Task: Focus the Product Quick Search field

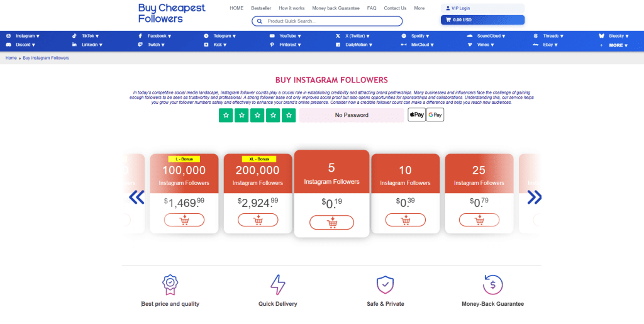Action: (x=327, y=21)
